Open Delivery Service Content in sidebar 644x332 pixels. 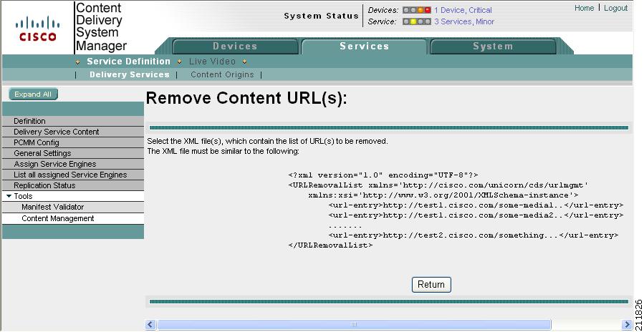point(73,132)
